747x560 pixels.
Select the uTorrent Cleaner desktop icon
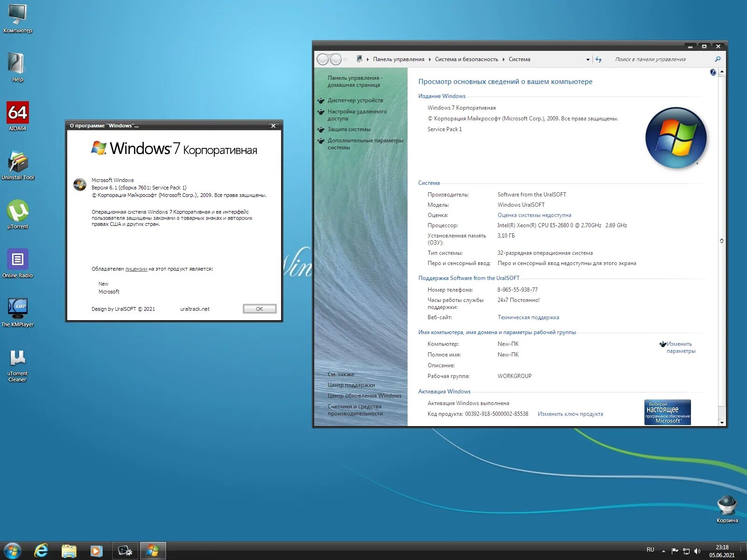18,366
